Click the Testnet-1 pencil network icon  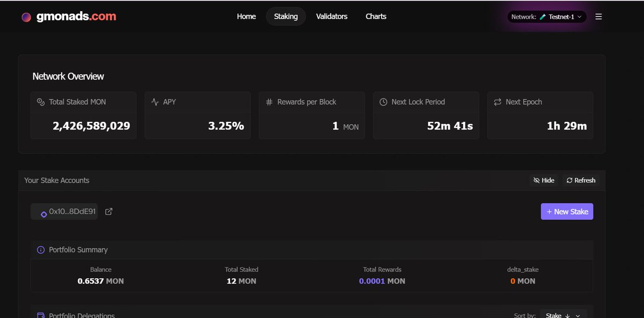click(x=543, y=17)
